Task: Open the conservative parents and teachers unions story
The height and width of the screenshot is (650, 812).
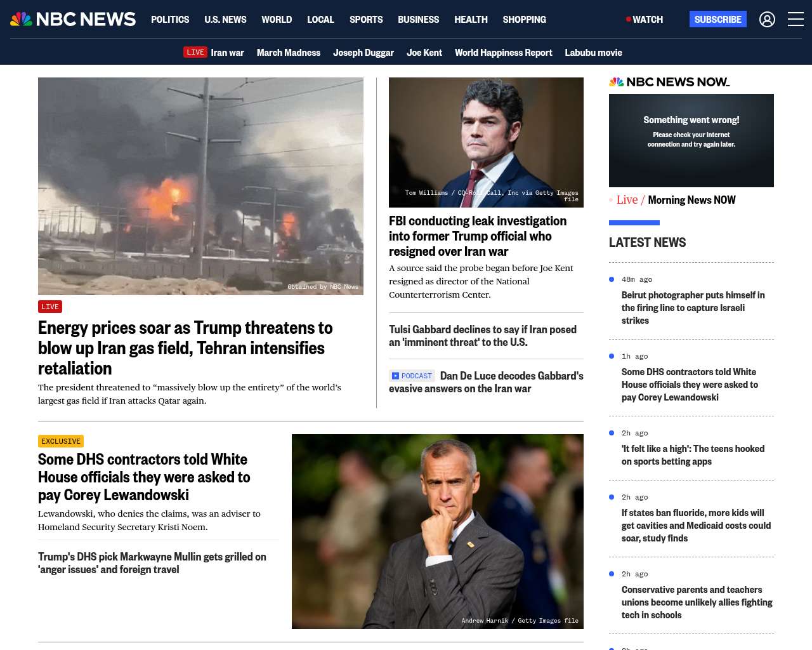Action: tap(697, 602)
